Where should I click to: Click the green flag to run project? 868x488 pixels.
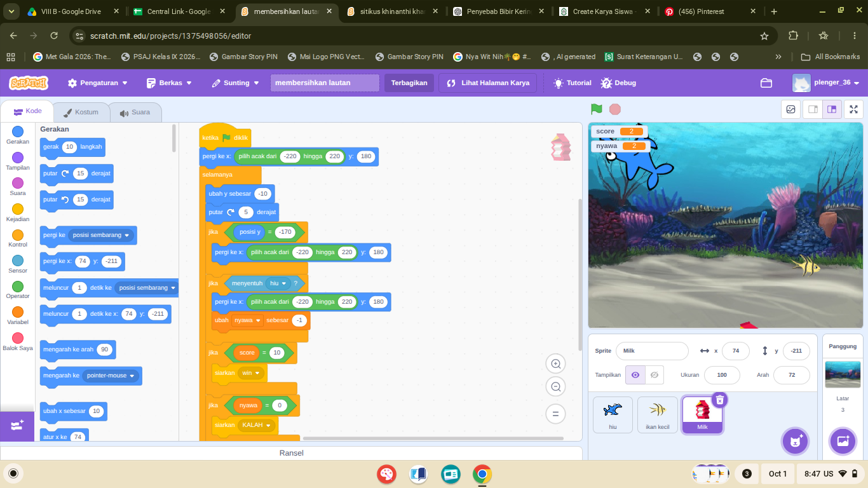[x=596, y=109]
